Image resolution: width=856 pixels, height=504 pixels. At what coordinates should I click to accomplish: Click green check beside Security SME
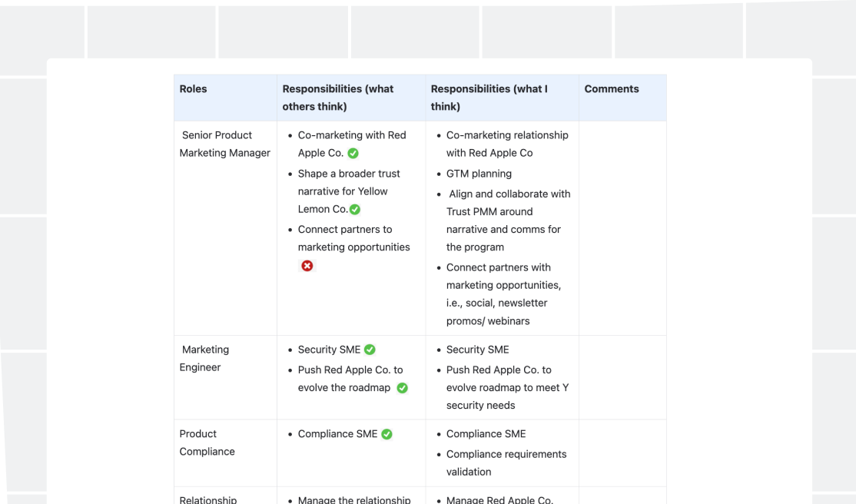click(x=370, y=350)
